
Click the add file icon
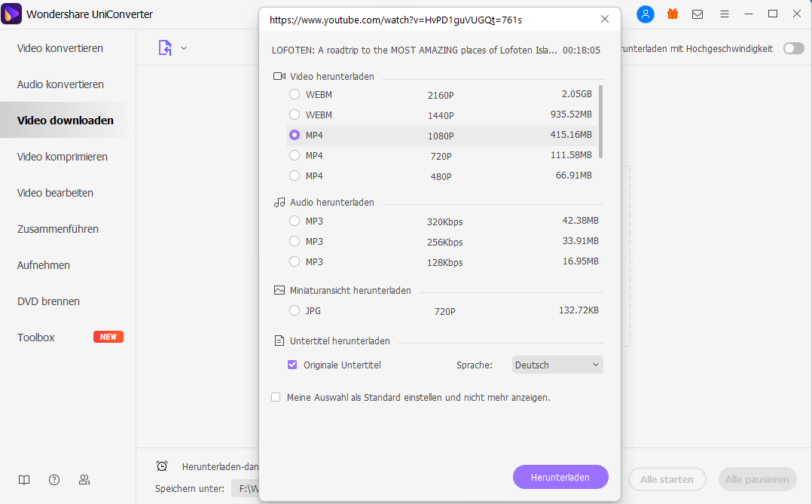(165, 48)
